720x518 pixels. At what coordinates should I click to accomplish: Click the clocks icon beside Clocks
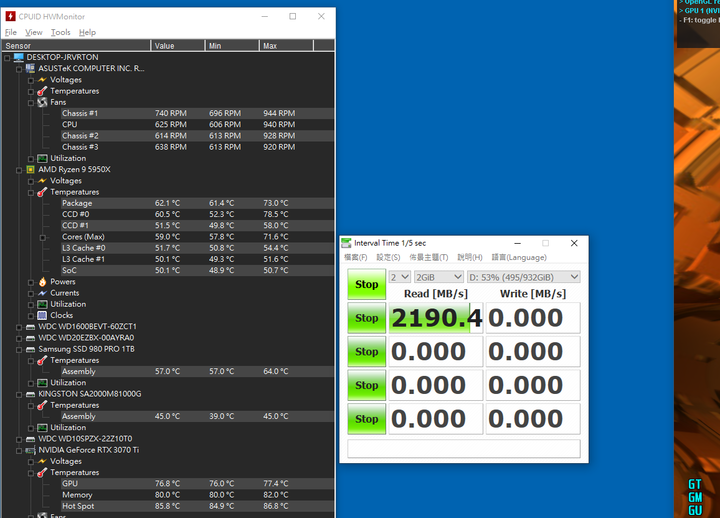pos(42,315)
